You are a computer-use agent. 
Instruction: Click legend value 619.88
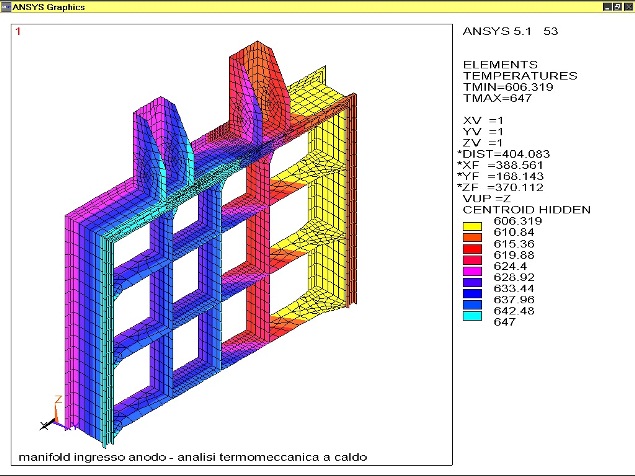point(514,255)
